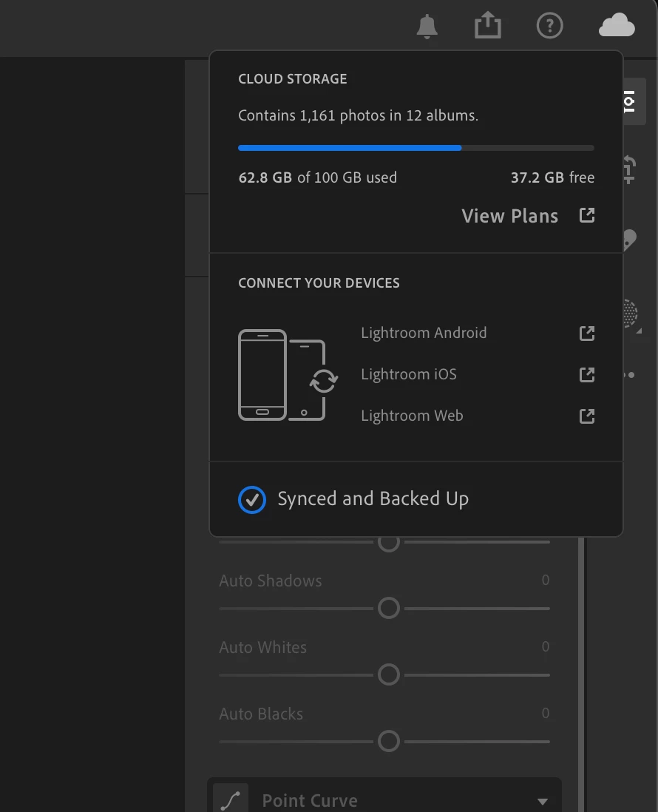
Task: Click external icon next to Lightroom Android
Action: click(x=586, y=333)
